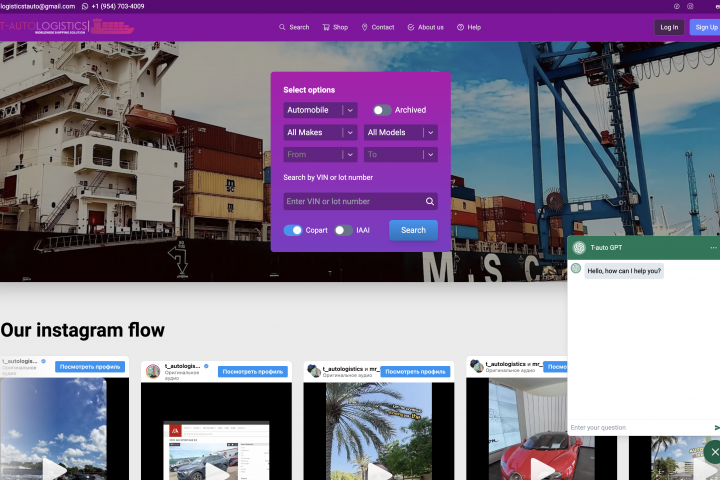720x480 pixels.
Task: Click the logisticstauto@gmail.com email address
Action: point(38,6)
